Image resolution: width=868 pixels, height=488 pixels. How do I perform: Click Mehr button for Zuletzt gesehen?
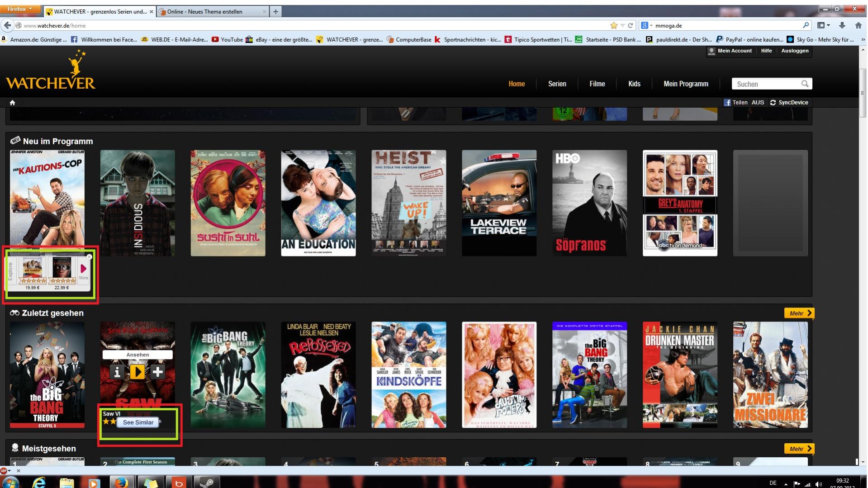click(799, 313)
